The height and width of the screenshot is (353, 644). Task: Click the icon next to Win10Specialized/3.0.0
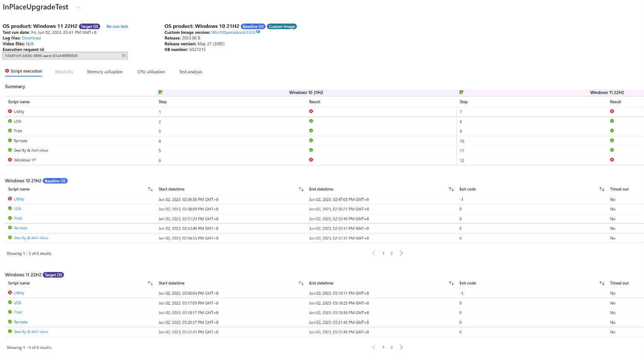point(258,32)
